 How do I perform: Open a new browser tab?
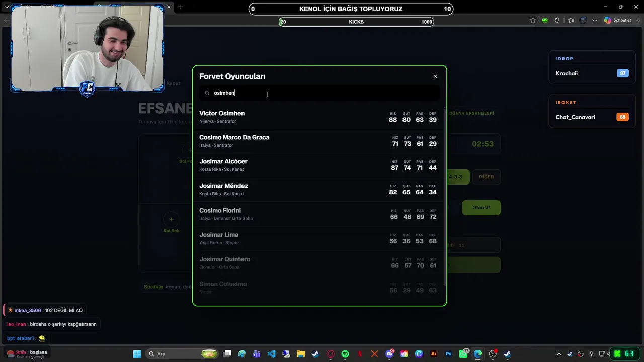coord(181,7)
